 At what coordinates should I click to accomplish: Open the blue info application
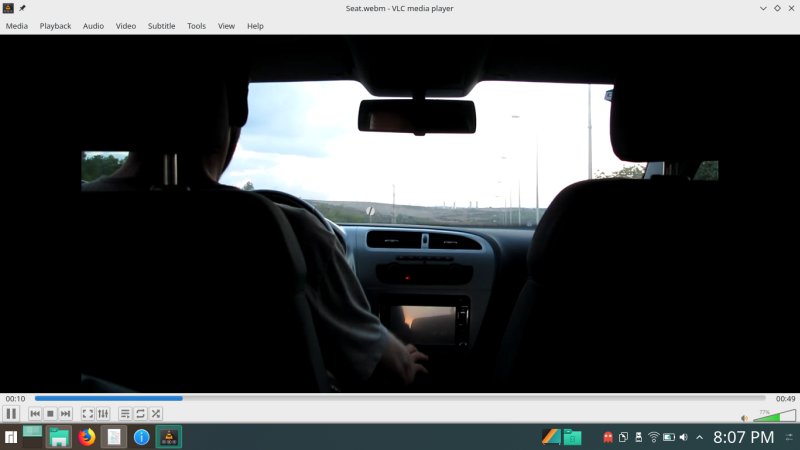tap(141, 437)
